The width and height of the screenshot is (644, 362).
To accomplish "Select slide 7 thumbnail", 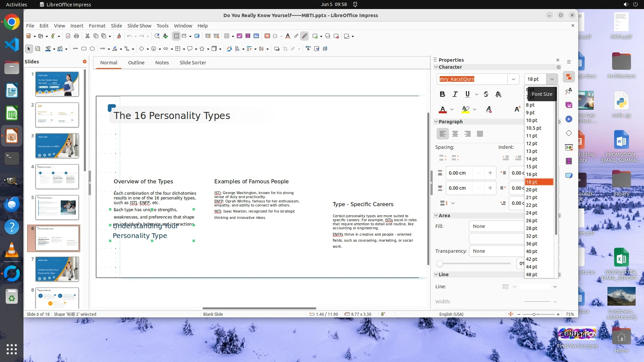I will 57,269.
